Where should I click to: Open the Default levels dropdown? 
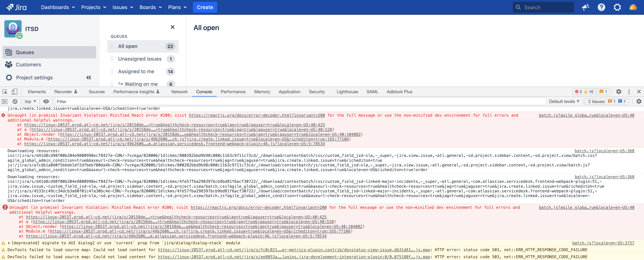(564, 101)
